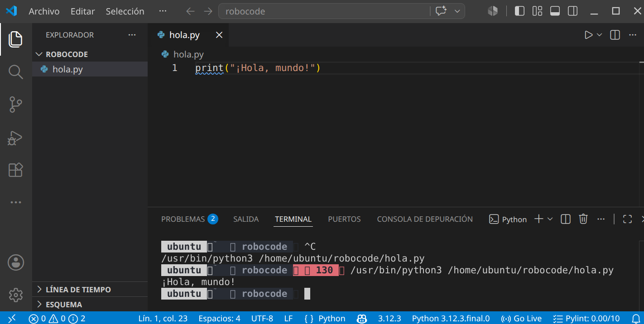
Task: Toggle the bottom panel visibility
Action: tap(555, 11)
